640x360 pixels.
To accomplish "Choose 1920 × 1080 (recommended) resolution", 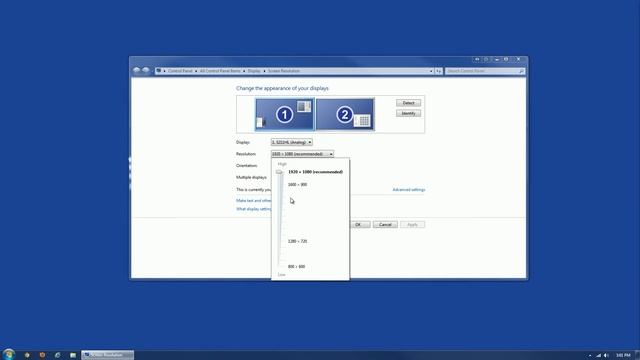I will pos(316,172).
